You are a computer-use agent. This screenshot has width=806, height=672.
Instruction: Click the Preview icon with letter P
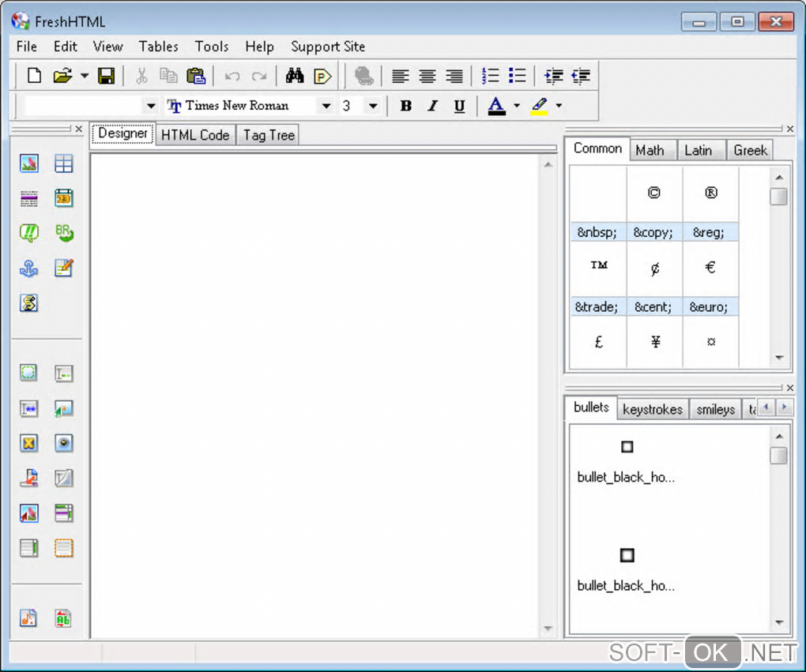pyautogui.click(x=322, y=77)
